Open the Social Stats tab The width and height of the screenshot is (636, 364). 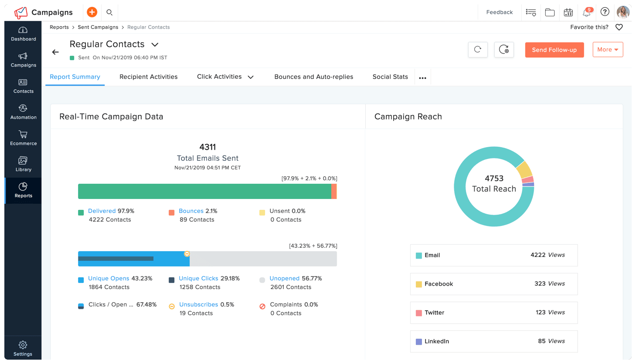(x=390, y=77)
